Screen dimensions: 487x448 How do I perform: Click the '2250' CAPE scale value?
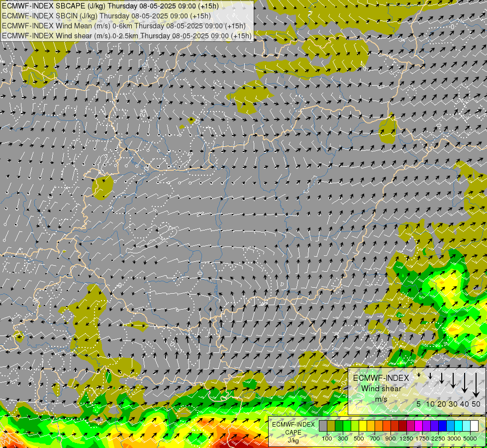(438, 439)
